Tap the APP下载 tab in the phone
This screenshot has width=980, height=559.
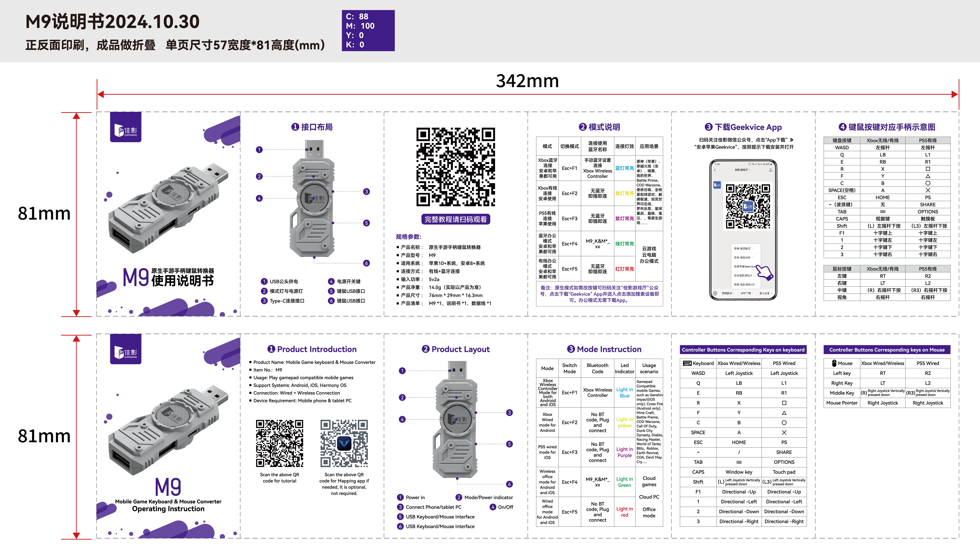pyautogui.click(x=746, y=293)
